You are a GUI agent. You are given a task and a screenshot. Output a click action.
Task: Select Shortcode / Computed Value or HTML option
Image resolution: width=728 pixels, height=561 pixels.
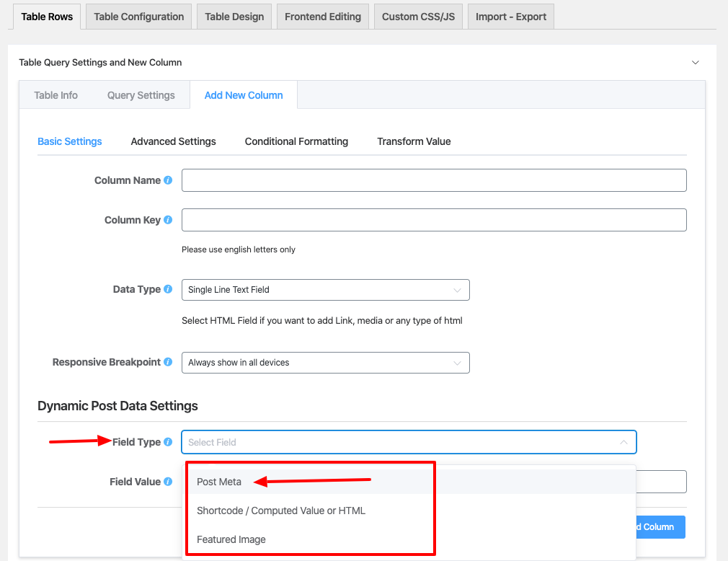[281, 511]
